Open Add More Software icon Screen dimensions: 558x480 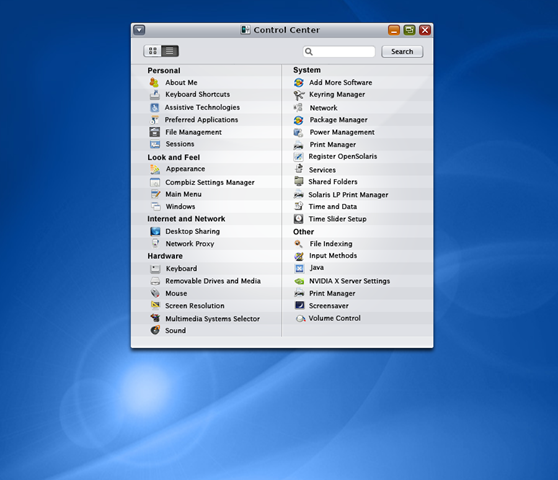click(x=299, y=83)
